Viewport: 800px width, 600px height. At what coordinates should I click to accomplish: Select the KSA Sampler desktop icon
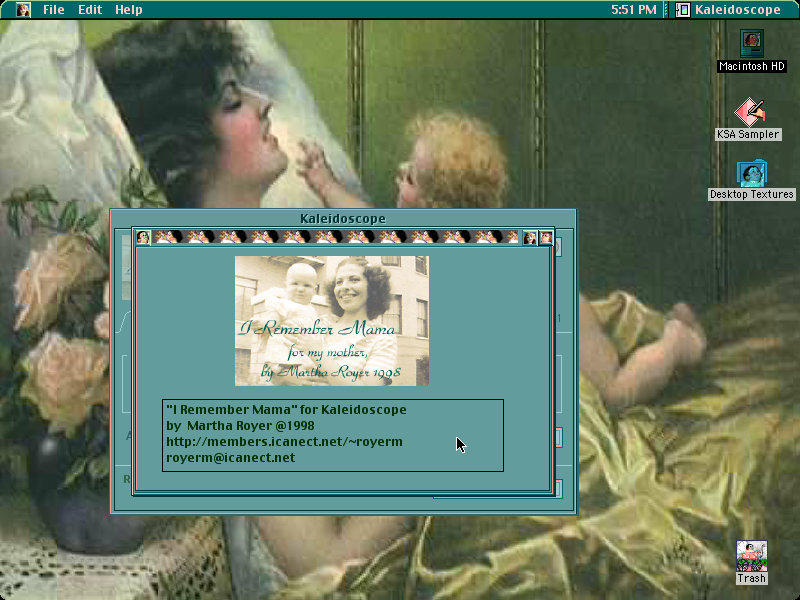(749, 112)
